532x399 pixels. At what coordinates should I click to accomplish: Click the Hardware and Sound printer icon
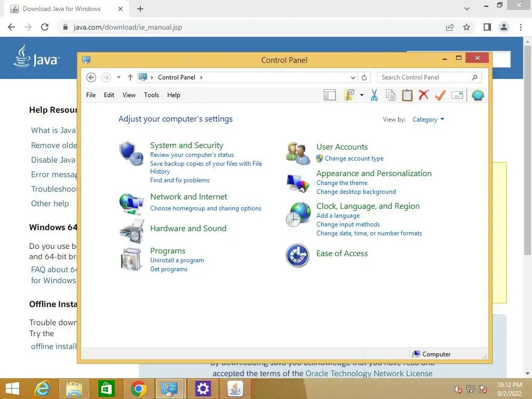[131, 231]
